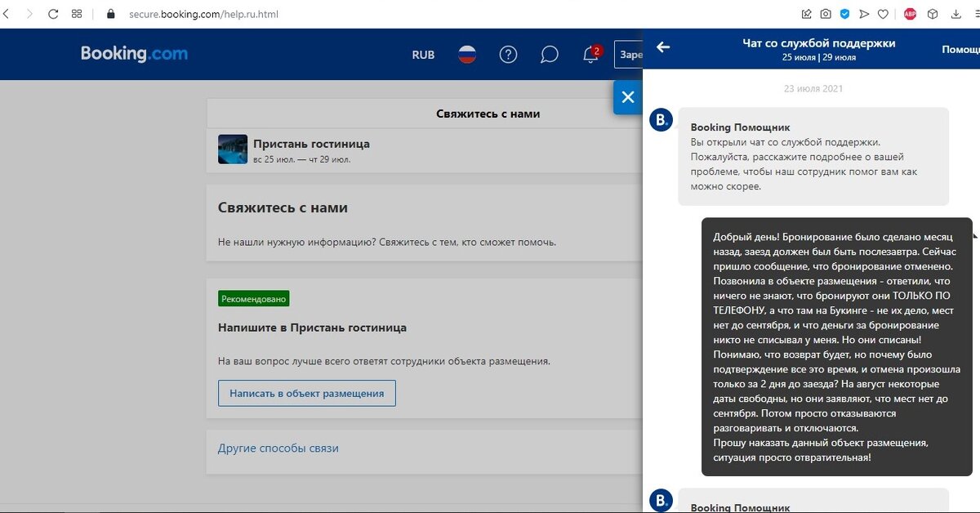The height and width of the screenshot is (513, 980).
Task: Expand Другие способы связи
Action: click(x=278, y=448)
